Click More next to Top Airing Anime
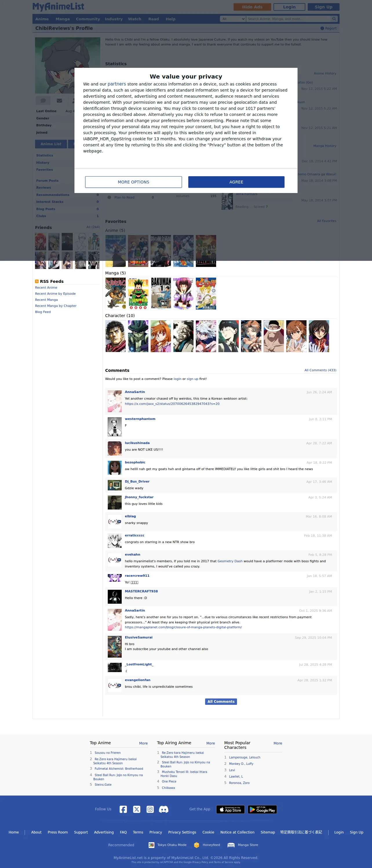Screen dimensions: 372x868 click(211, 743)
